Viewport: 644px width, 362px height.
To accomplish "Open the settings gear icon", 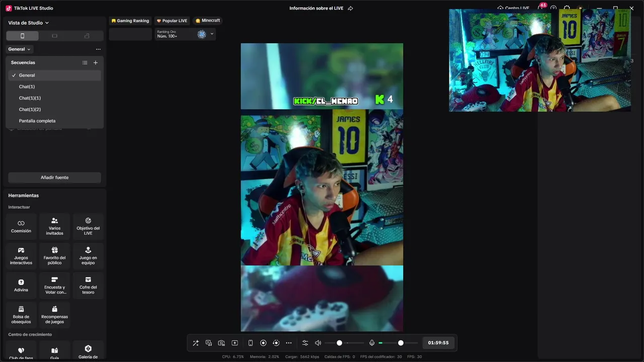I will (567, 8).
